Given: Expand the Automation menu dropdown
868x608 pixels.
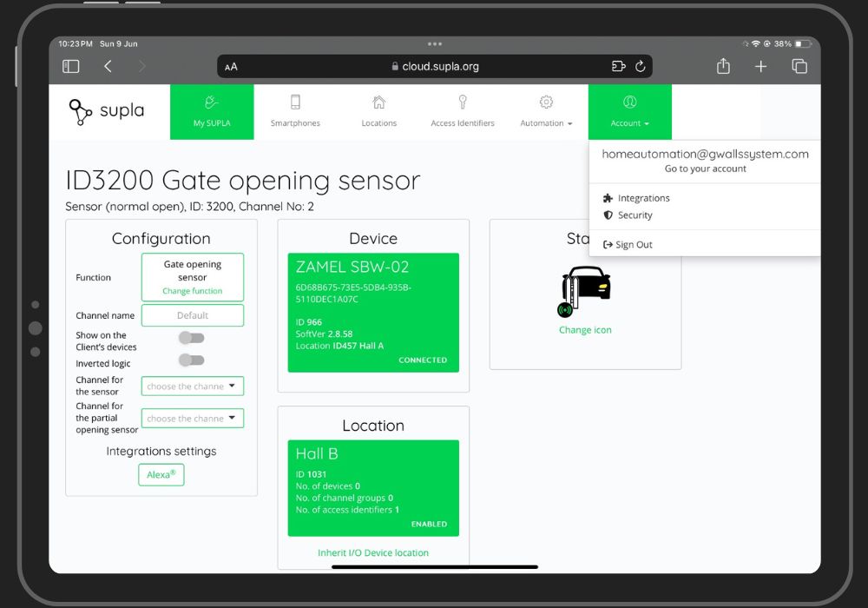Looking at the screenshot, I should click(546, 112).
